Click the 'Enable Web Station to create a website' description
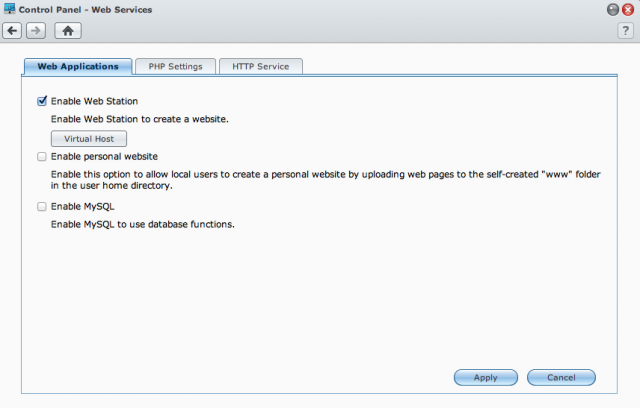 point(140,119)
